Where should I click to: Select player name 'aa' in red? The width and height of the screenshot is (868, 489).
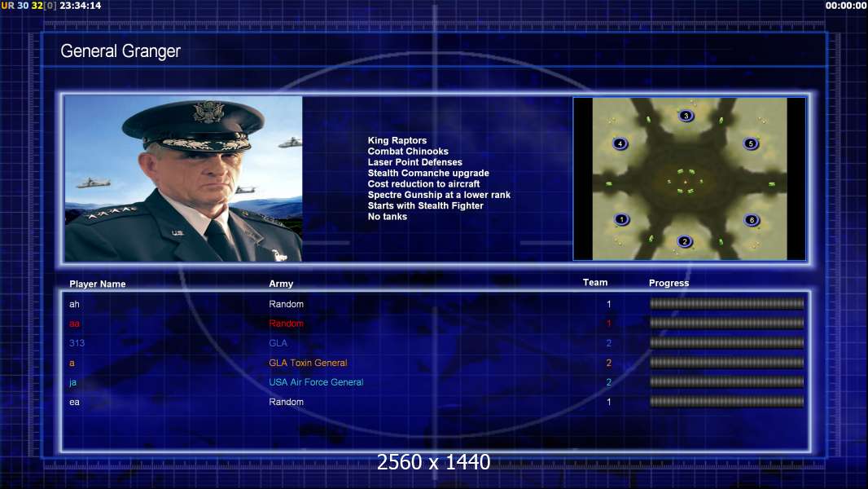point(74,324)
